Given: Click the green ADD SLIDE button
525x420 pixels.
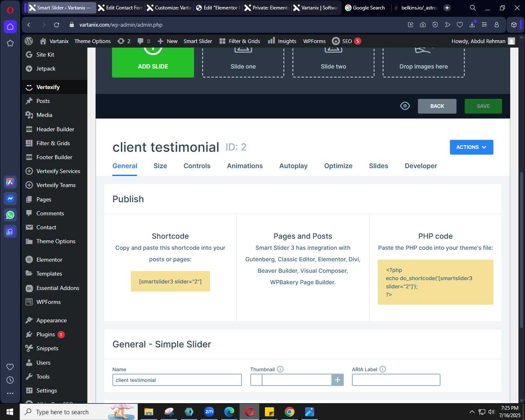Looking at the screenshot, I should click(153, 62).
